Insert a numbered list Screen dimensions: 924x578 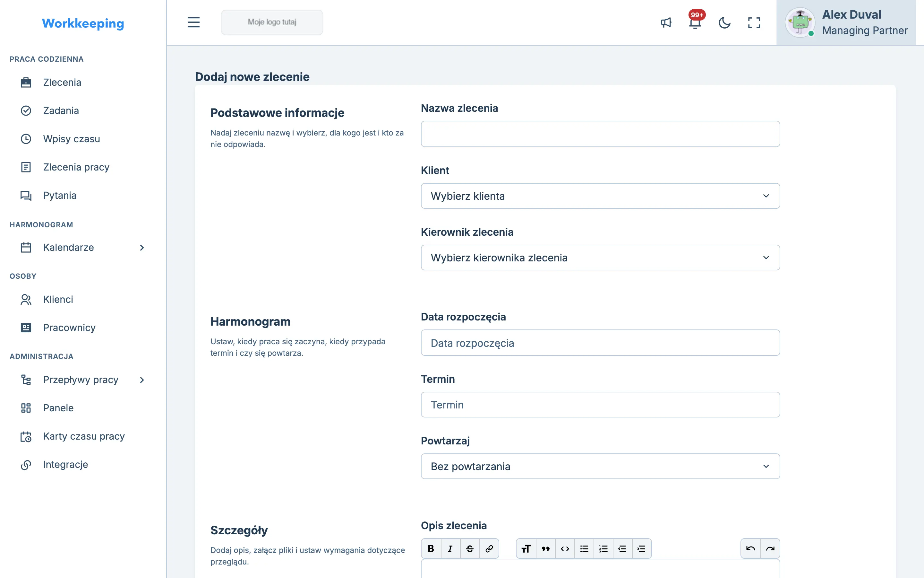603,548
